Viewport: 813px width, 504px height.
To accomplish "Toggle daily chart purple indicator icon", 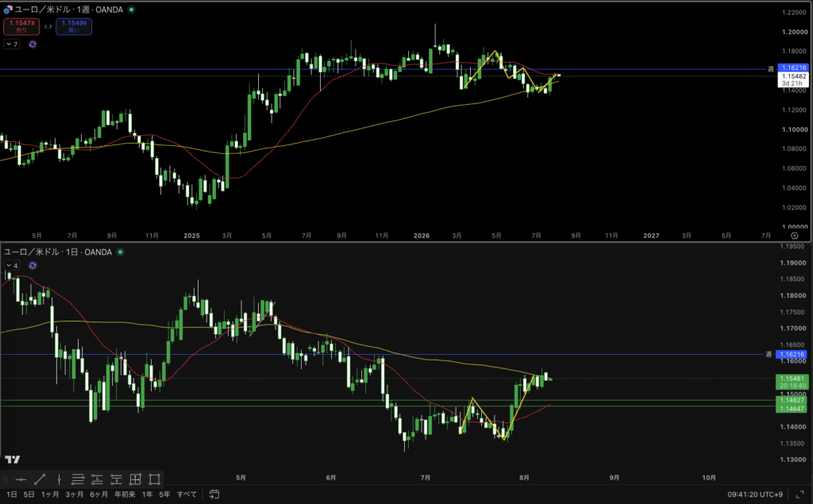I will 33,265.
